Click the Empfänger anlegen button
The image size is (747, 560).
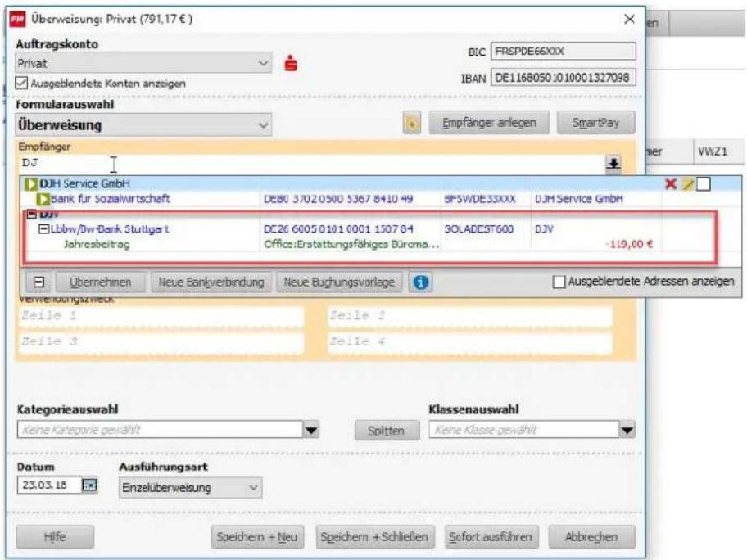[x=489, y=123]
